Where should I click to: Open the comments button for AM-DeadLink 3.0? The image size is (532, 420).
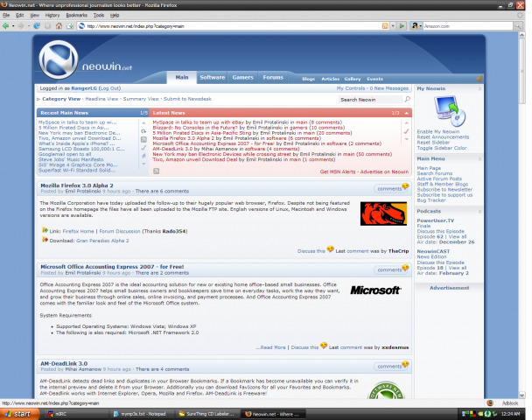[x=389, y=367]
